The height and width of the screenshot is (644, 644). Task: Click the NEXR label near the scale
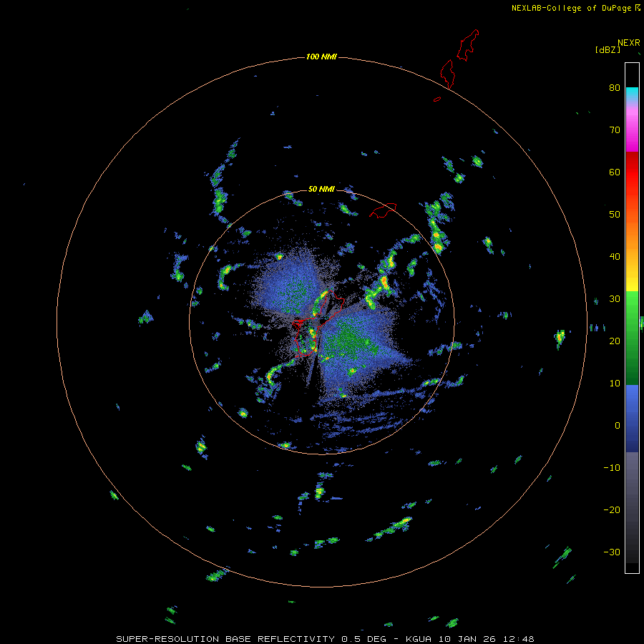coord(629,43)
